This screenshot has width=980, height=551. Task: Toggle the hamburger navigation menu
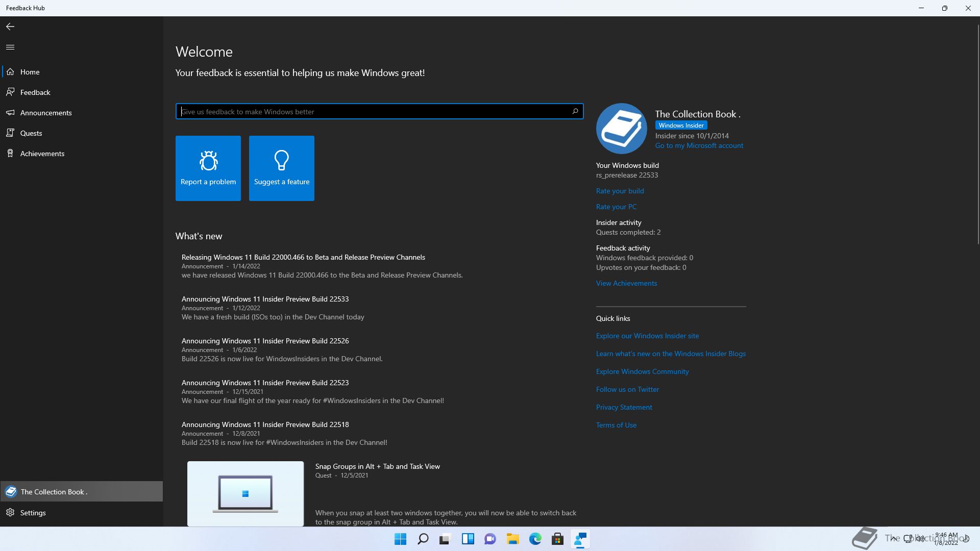(10, 47)
